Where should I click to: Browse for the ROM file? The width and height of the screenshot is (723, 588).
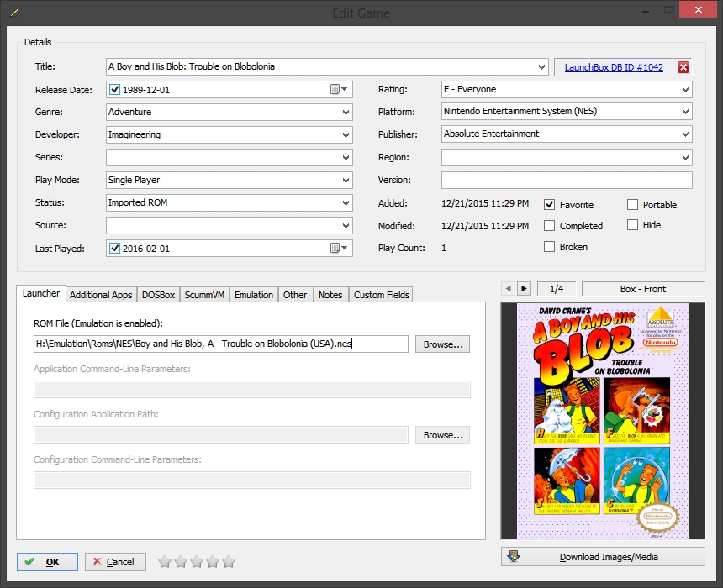pos(443,344)
